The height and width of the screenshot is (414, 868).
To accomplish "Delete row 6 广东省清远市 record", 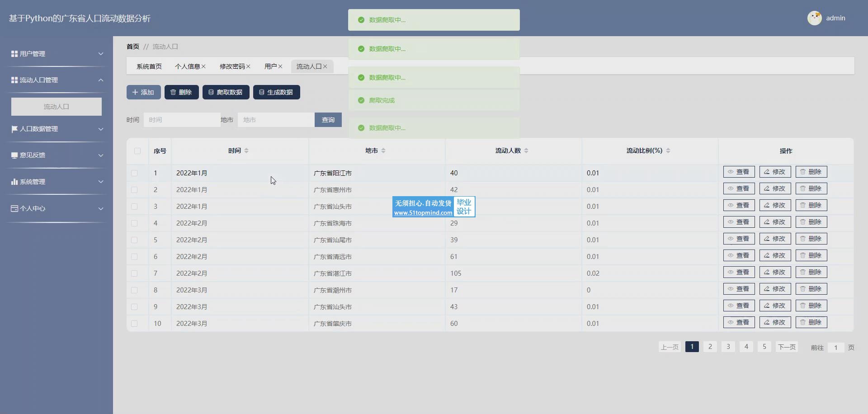I will tap(811, 255).
